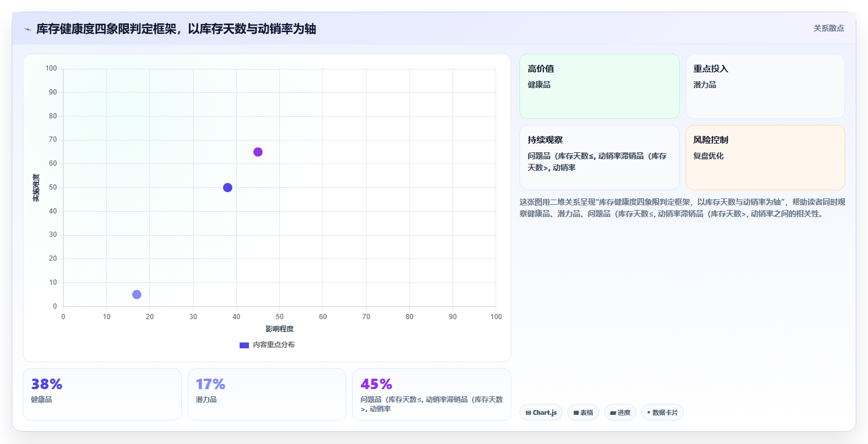Click the 数据卡片 tag chip
This screenshot has height=444, width=868.
pyautogui.click(x=662, y=412)
